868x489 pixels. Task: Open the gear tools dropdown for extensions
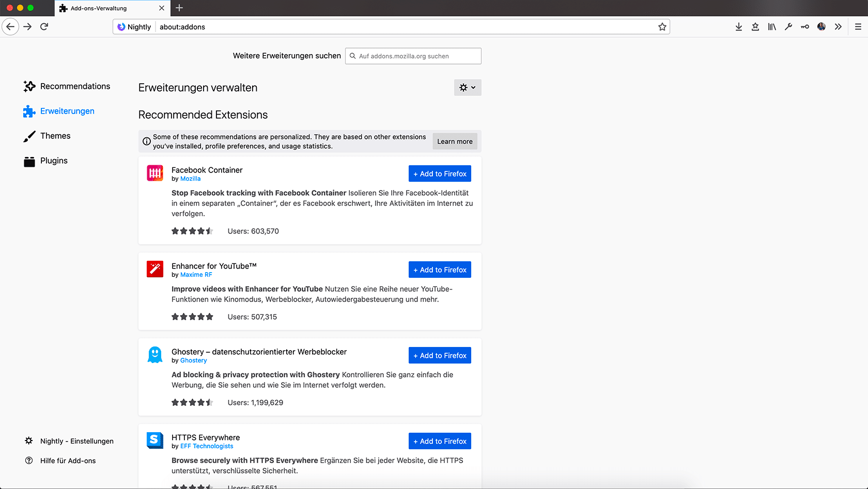click(x=468, y=88)
